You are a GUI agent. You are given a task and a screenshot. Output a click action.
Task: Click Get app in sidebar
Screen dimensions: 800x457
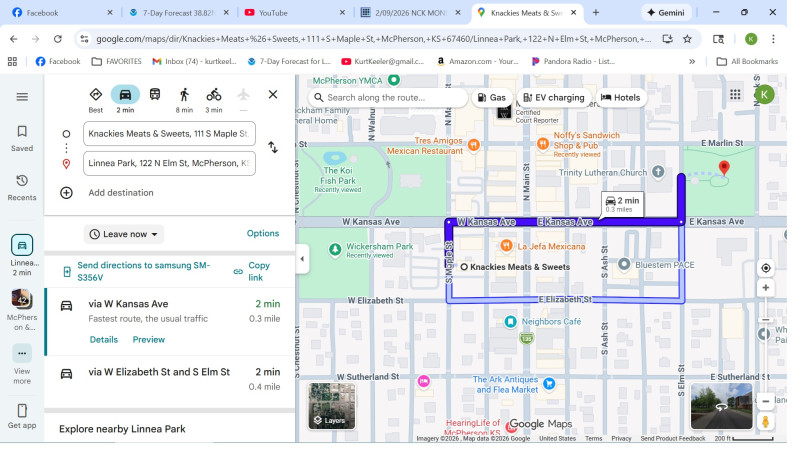22,416
